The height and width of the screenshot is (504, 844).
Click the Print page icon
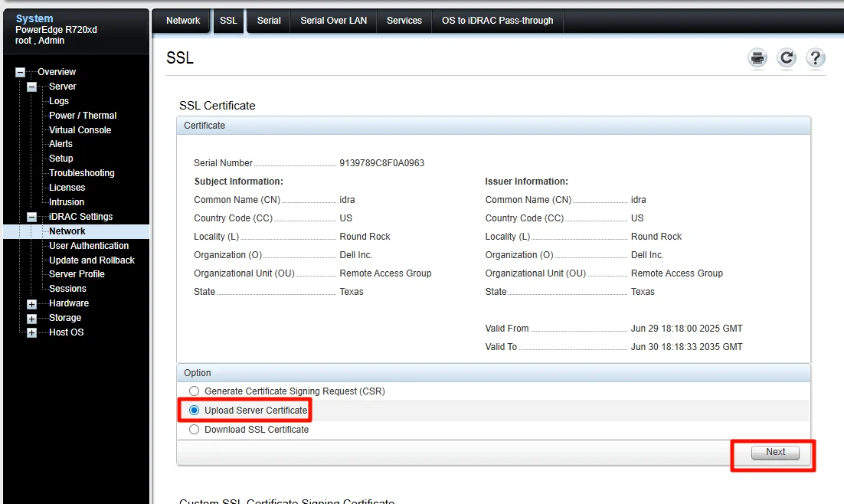(x=757, y=57)
